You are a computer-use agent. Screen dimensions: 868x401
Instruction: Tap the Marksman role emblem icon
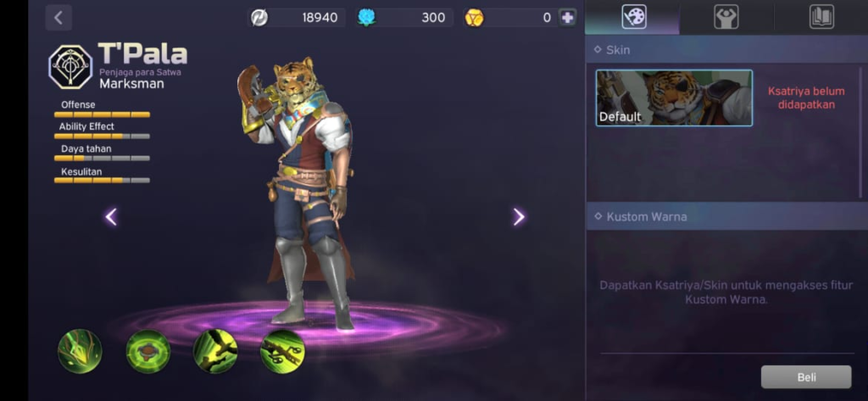[x=71, y=67]
